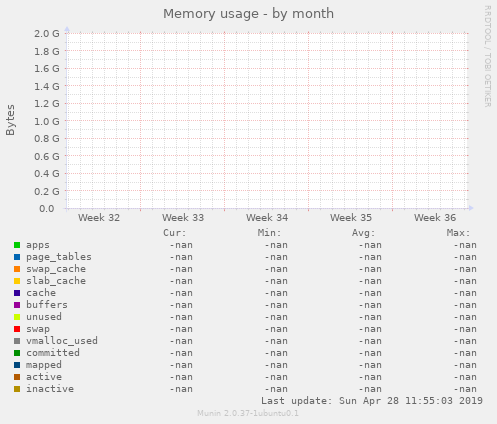Click the 'Min:' column header

point(269,233)
